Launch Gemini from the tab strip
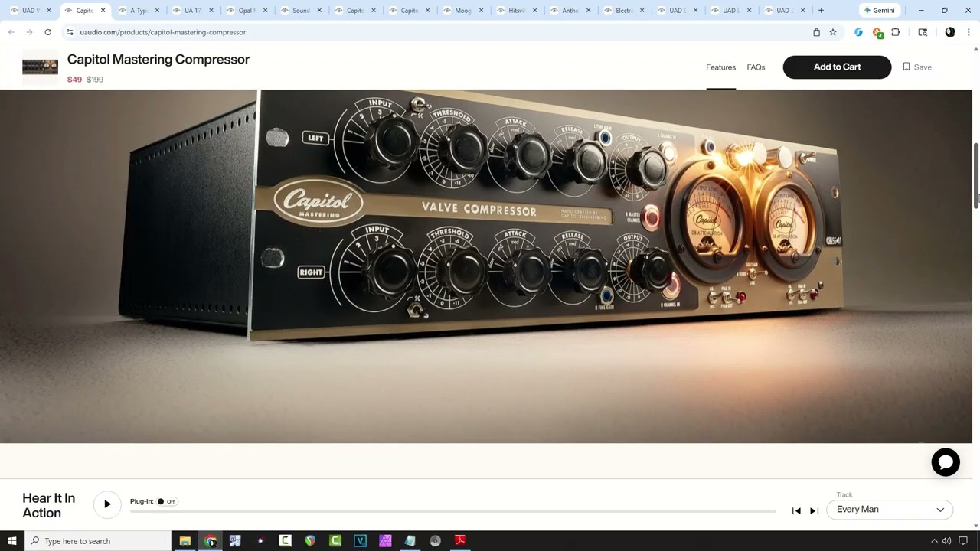This screenshot has width=980, height=551. click(879, 11)
